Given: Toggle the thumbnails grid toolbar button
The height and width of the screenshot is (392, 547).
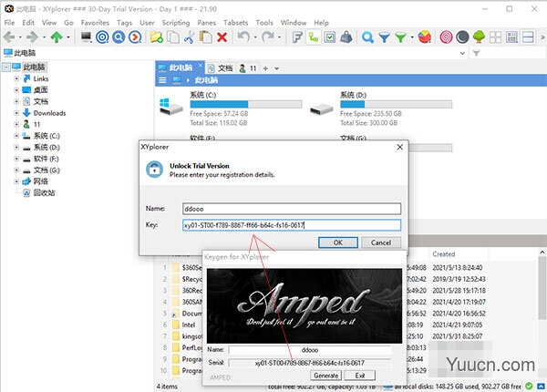Looking at the screenshot, I should coord(511,37).
